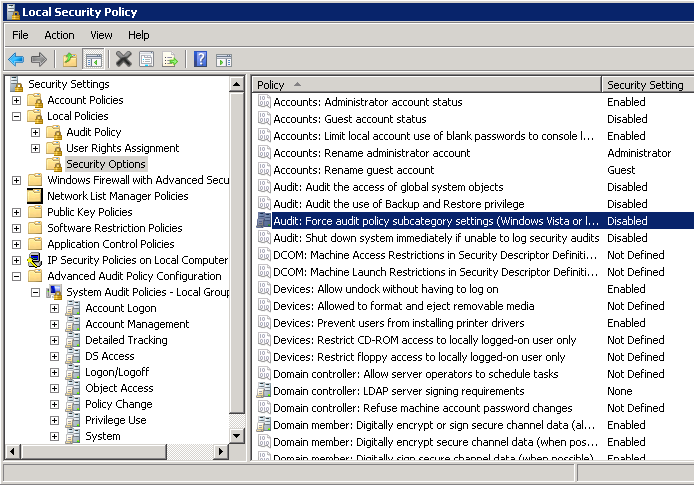694x485 pixels.
Task: Click the Forward arrow toolbar icon
Action: tap(39, 59)
